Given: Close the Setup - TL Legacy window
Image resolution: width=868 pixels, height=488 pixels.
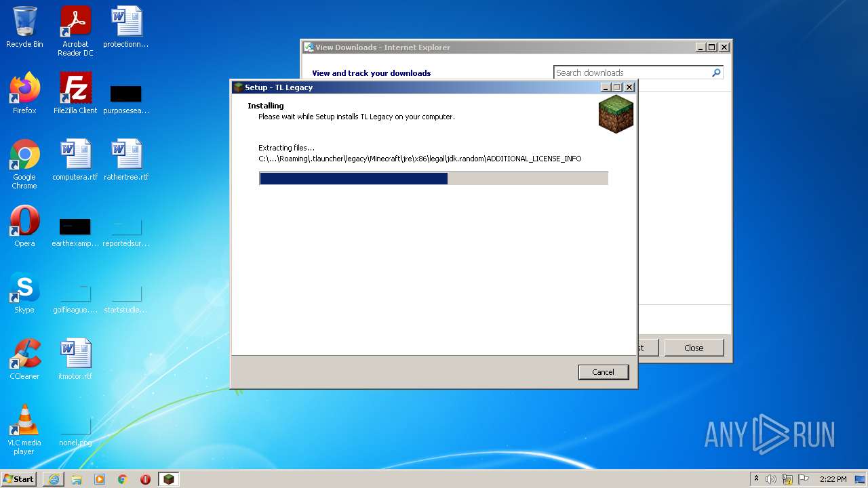Looking at the screenshot, I should coord(629,87).
